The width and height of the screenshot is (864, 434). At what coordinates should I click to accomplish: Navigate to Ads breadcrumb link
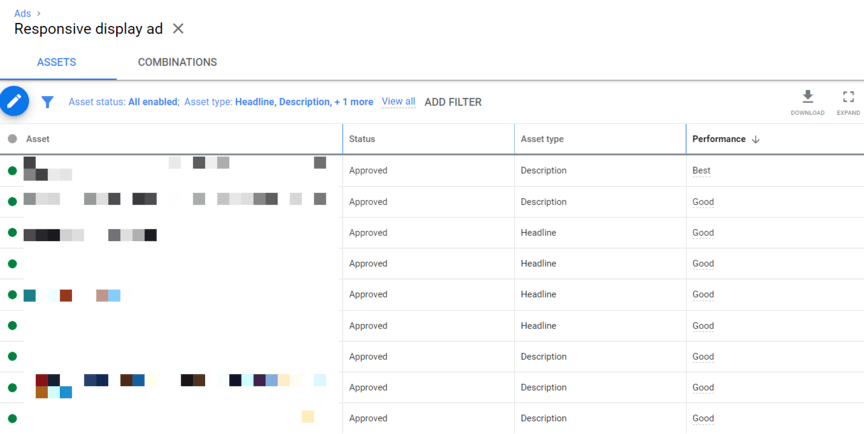[22, 13]
